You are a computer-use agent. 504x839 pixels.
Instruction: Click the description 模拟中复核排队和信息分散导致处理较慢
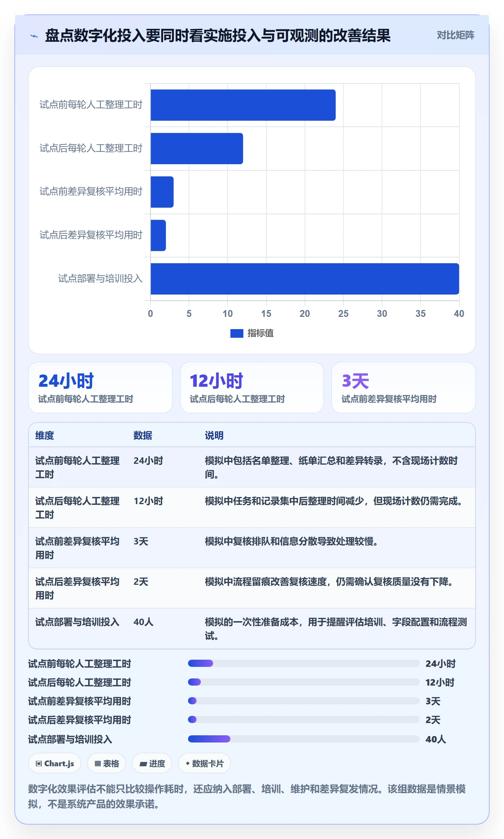coord(291,541)
